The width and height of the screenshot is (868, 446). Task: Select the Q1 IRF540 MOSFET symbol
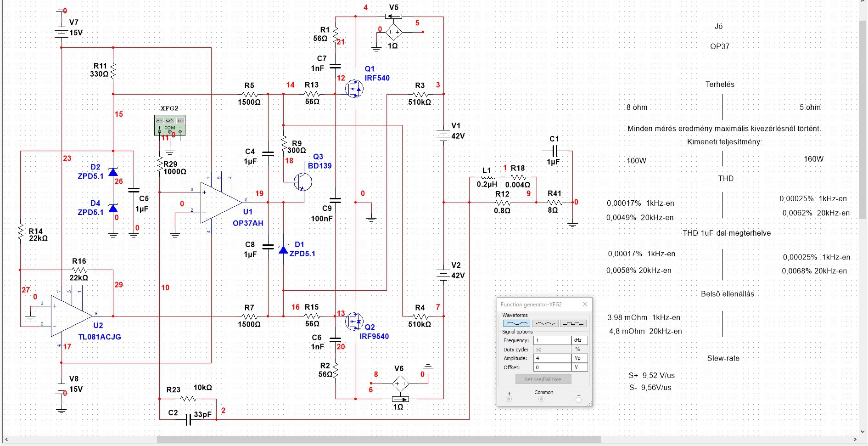pos(354,89)
